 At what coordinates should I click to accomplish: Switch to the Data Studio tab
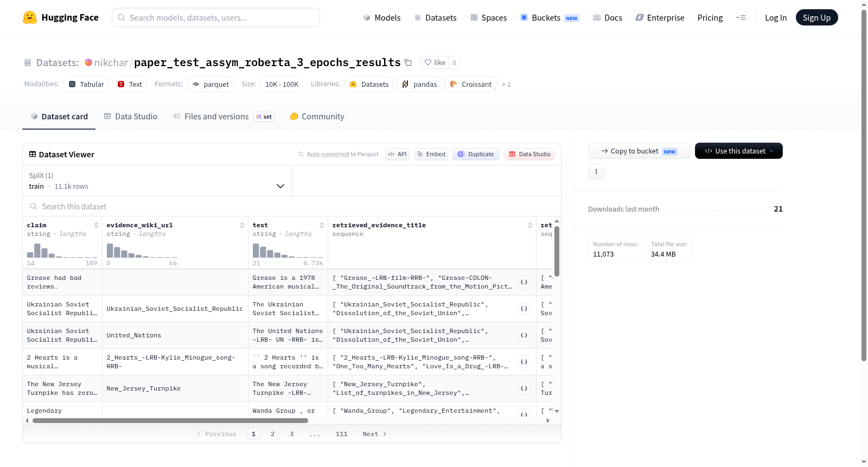pyautogui.click(x=131, y=117)
